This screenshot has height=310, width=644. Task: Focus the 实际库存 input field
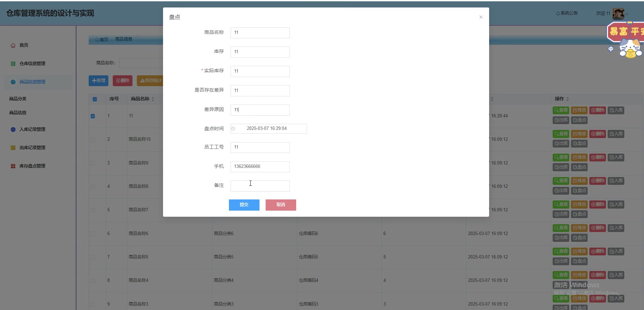tap(260, 71)
